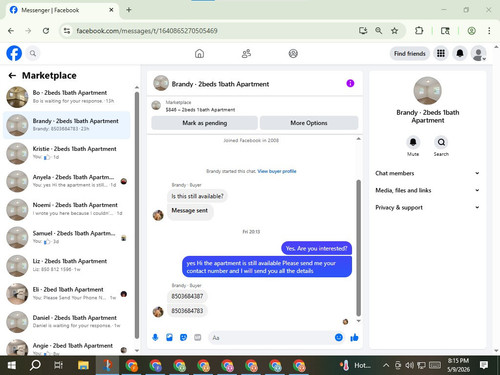
Task: Bookmark this page with star icon
Action: (394, 31)
